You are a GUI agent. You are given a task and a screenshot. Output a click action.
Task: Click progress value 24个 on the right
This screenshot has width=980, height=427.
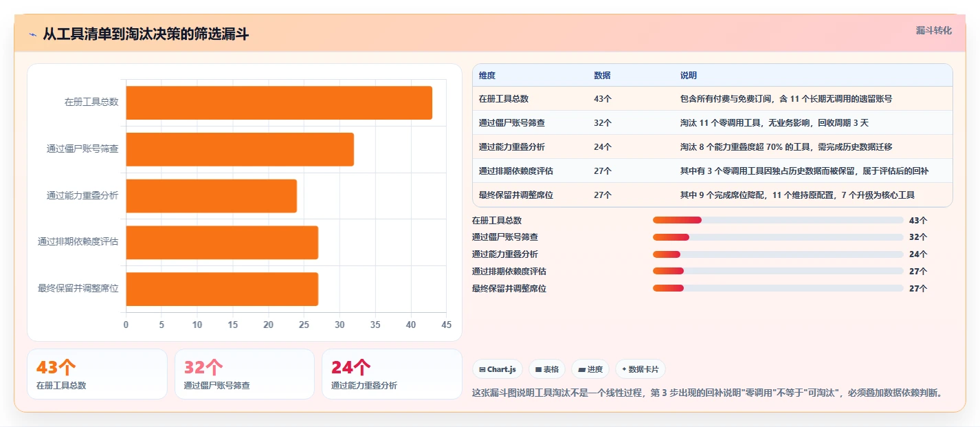point(918,254)
